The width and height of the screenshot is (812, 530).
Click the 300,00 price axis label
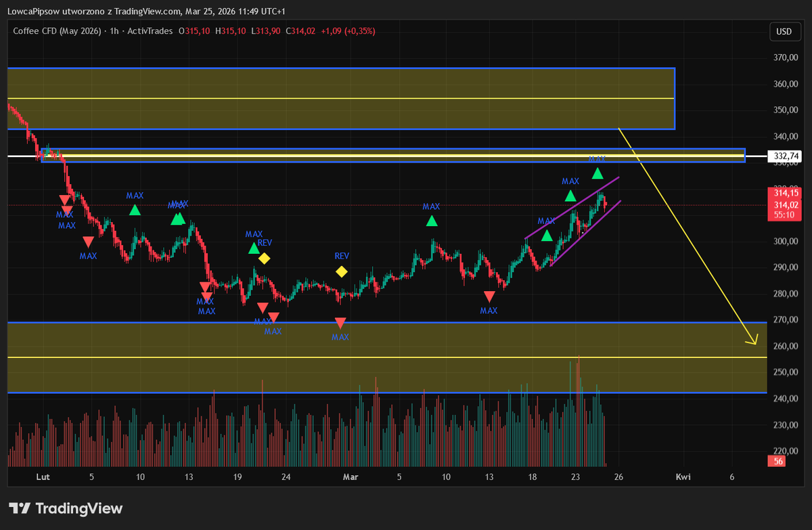tap(785, 242)
